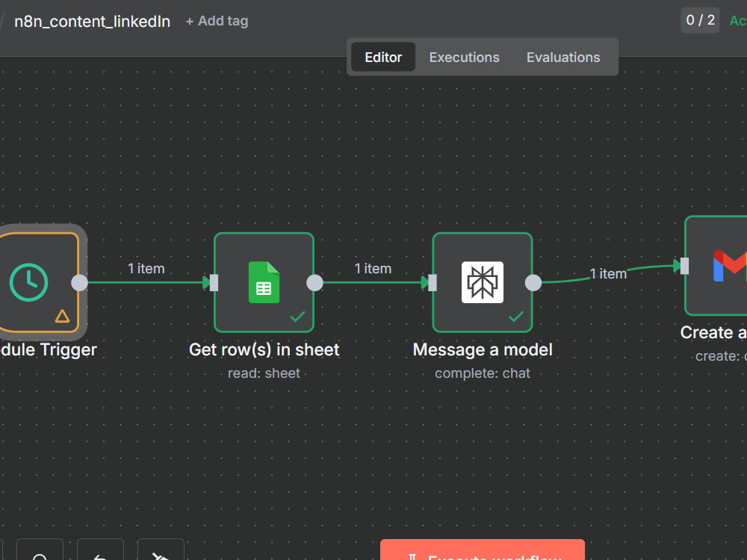Click Get row(s) in sheet output connector dot
This screenshot has height=560, width=747.
(314, 282)
